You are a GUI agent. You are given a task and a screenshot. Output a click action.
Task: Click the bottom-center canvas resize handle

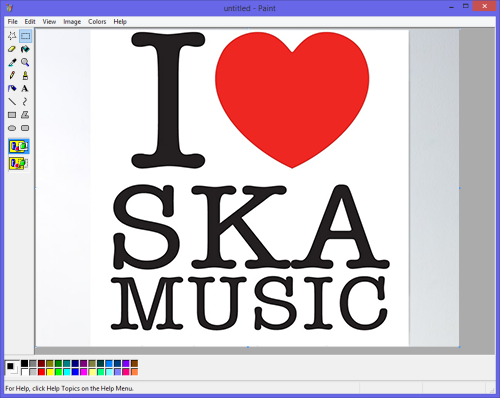(248, 347)
